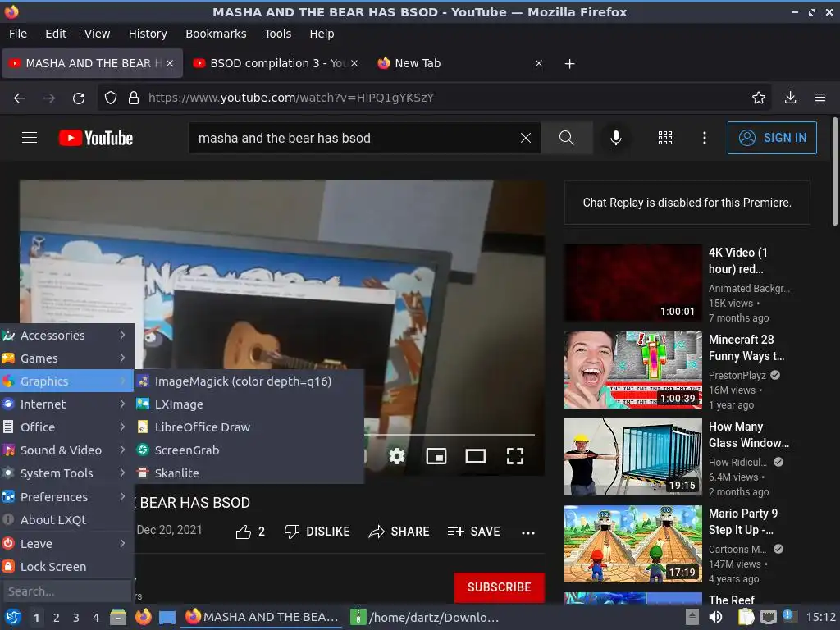Expand the Games submenu
The width and height of the screenshot is (840, 630).
pos(67,358)
